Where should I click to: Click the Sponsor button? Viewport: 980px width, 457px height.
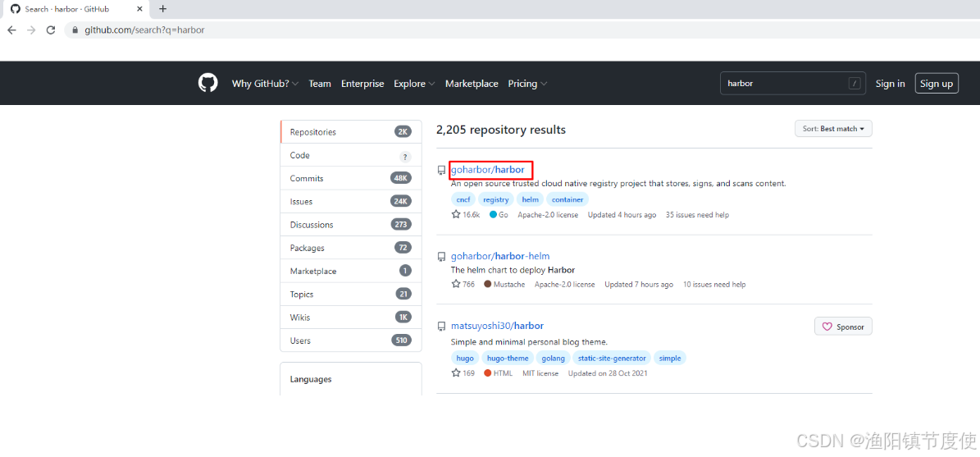(843, 327)
